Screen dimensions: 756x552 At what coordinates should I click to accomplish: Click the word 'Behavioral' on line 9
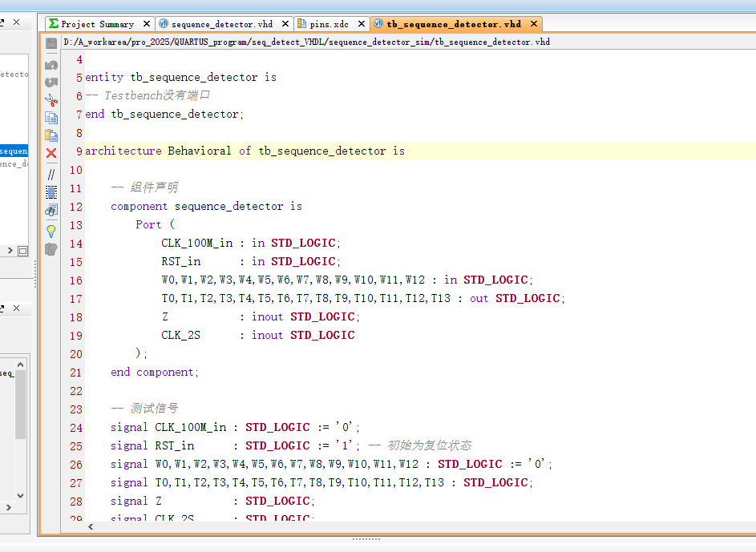(200, 151)
